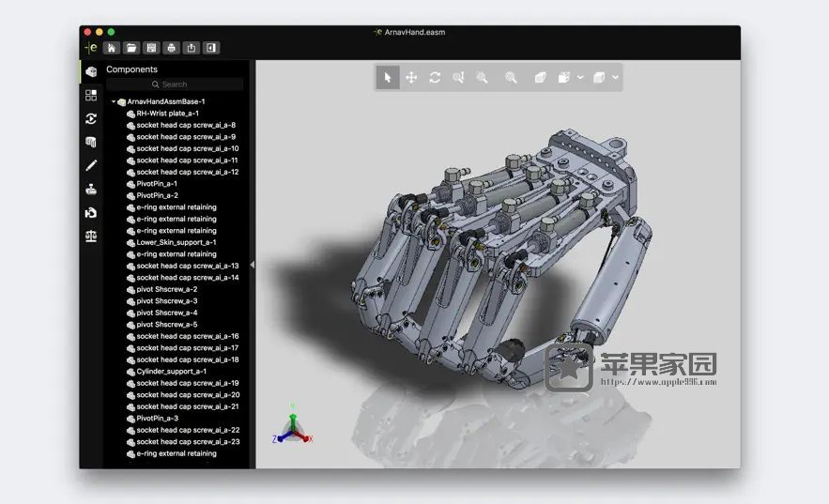Click the Zoom to Fit magnifier

click(511, 78)
